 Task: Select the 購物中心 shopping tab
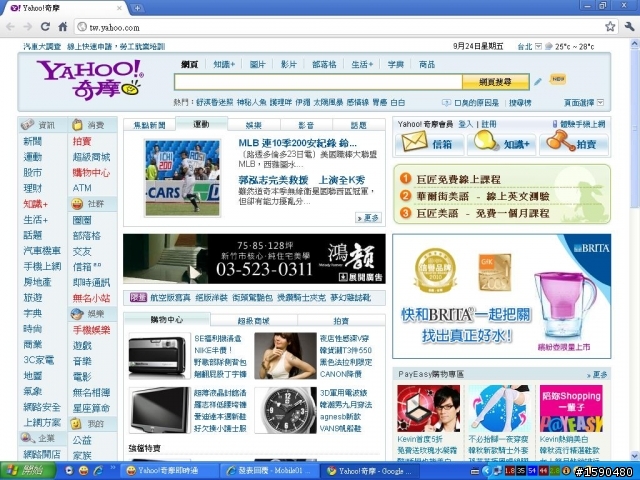click(167, 320)
